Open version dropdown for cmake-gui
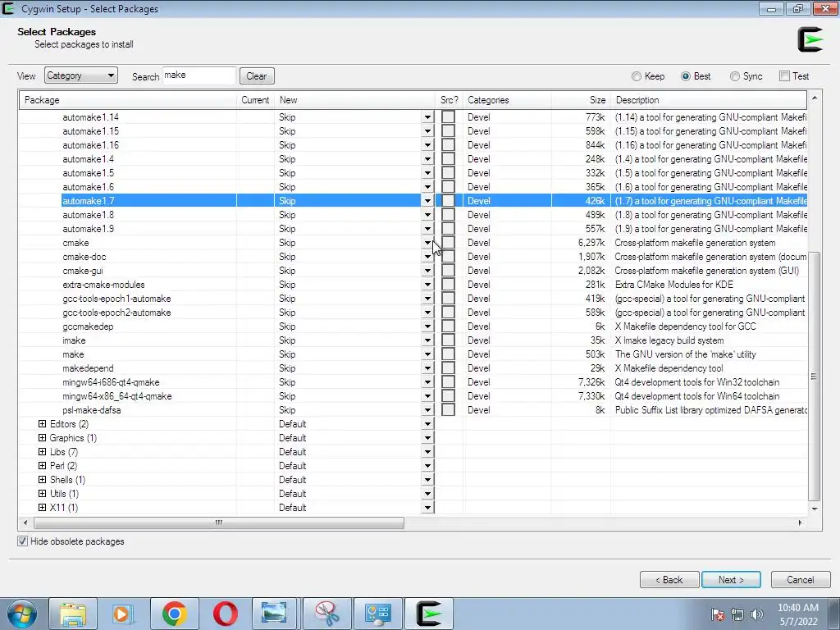 427,271
